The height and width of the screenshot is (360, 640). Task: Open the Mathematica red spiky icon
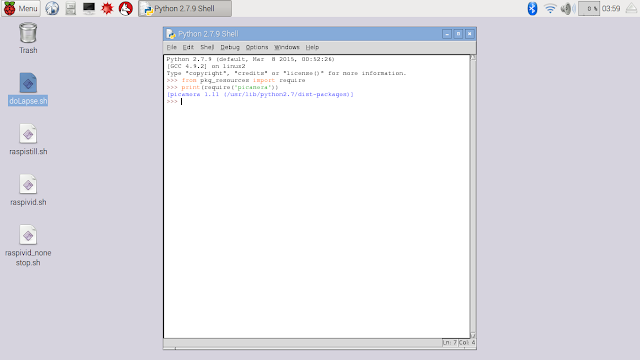[x=107, y=8]
